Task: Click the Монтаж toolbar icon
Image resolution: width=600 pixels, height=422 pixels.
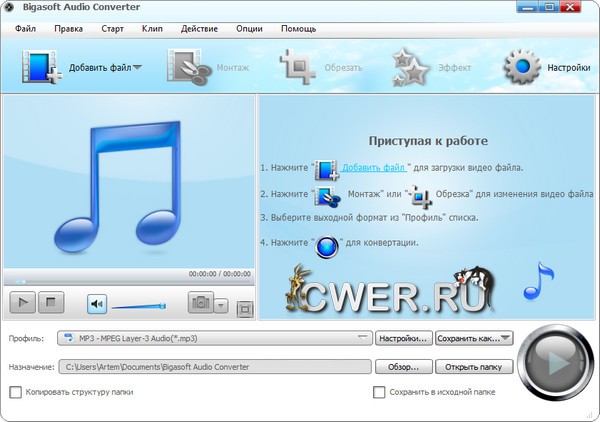Action: coord(183,68)
